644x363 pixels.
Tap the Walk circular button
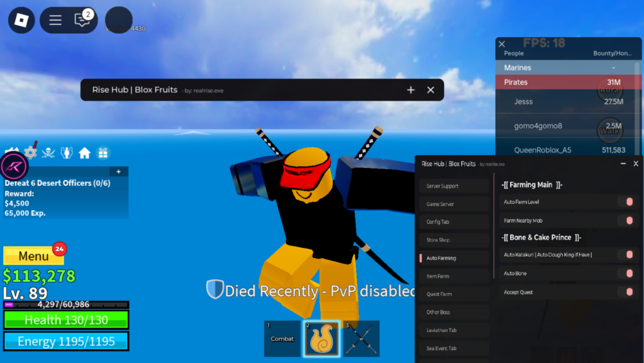(x=609, y=131)
